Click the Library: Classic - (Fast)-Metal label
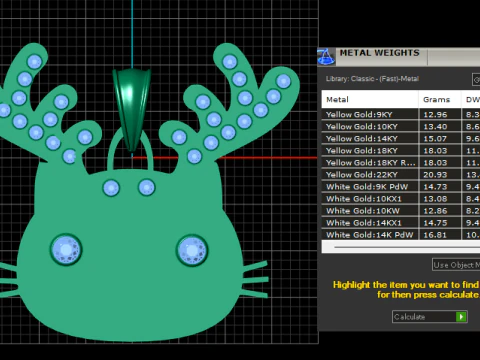This screenshot has width=480, height=360. point(372,79)
